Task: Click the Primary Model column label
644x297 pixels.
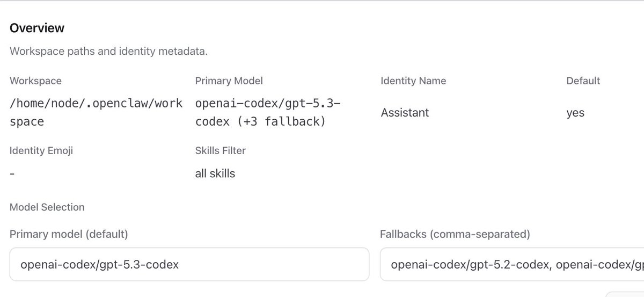Action: pos(229,81)
